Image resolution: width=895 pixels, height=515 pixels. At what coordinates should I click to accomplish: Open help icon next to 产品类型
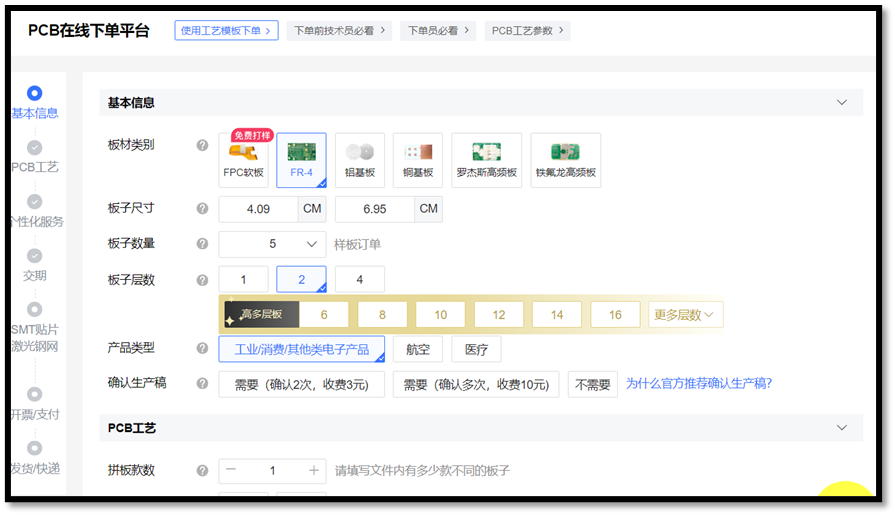coord(203,348)
